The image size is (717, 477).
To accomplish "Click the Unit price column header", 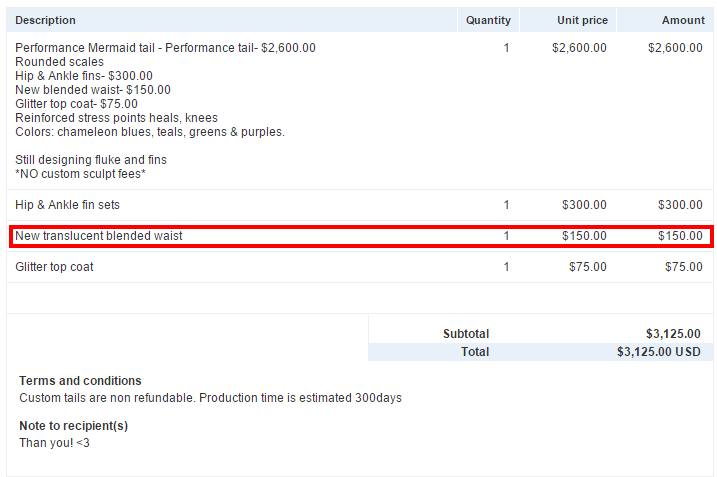I will pos(581,20).
